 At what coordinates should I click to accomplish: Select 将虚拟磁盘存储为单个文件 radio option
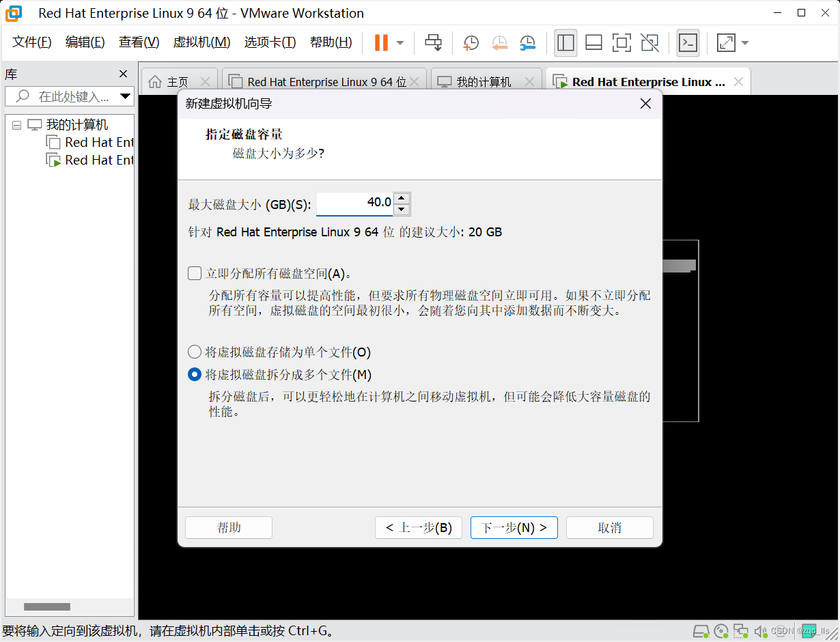coord(195,352)
